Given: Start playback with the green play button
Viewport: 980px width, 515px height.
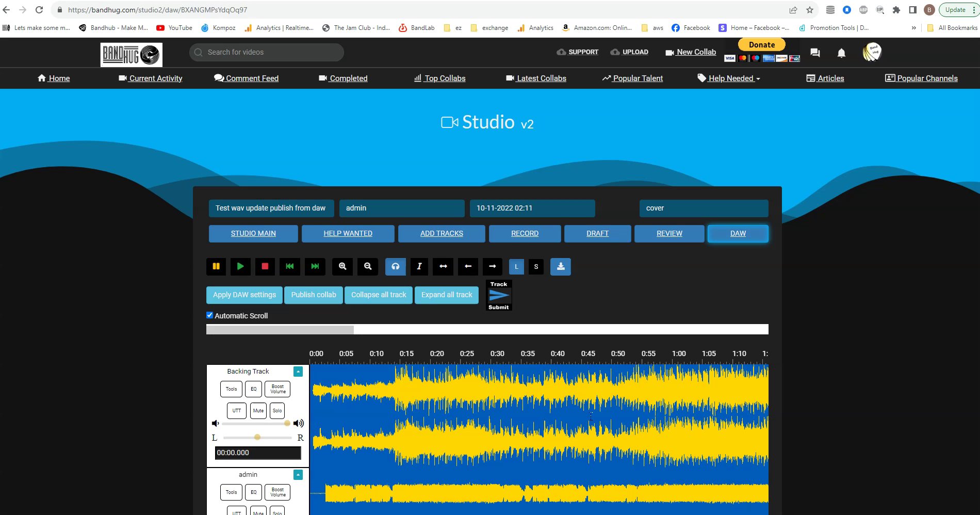Looking at the screenshot, I should (x=240, y=266).
